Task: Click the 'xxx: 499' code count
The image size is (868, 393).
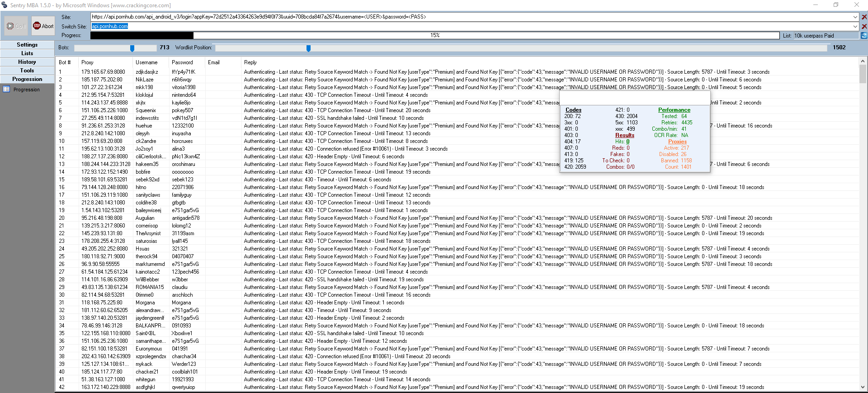Action: point(626,129)
